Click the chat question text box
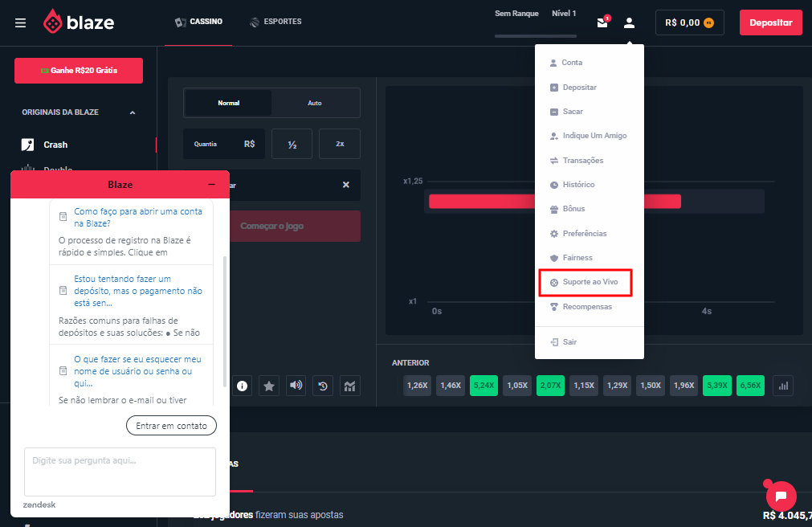 pyautogui.click(x=120, y=472)
